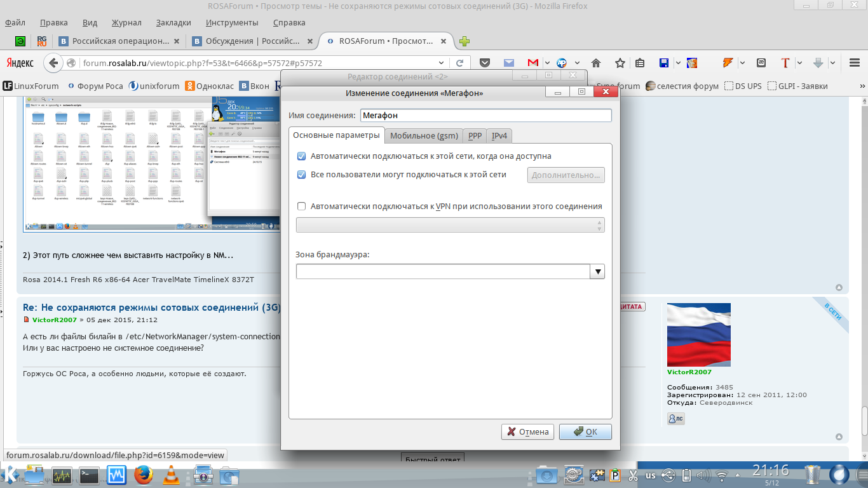
Task: Switch to the Mobile (gsm) tab
Action: 424,135
